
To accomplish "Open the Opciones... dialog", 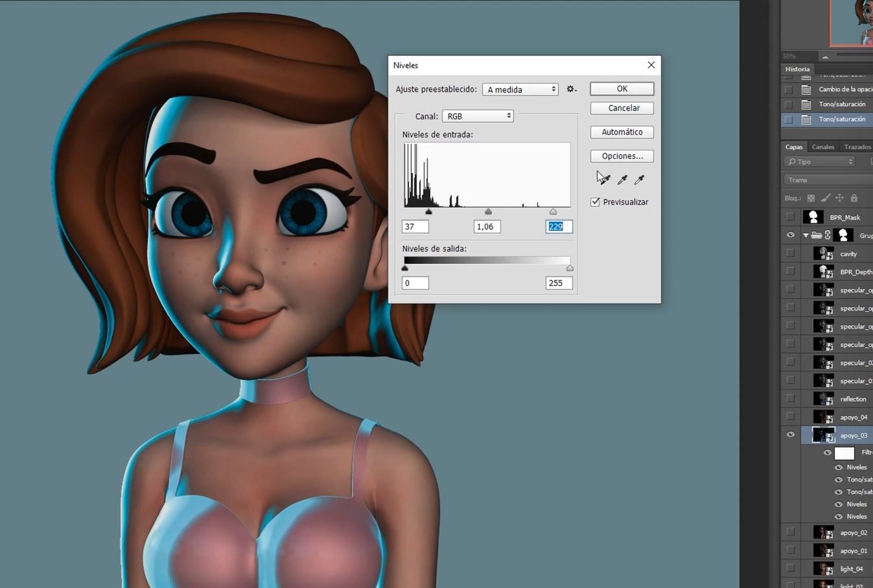I will click(622, 156).
